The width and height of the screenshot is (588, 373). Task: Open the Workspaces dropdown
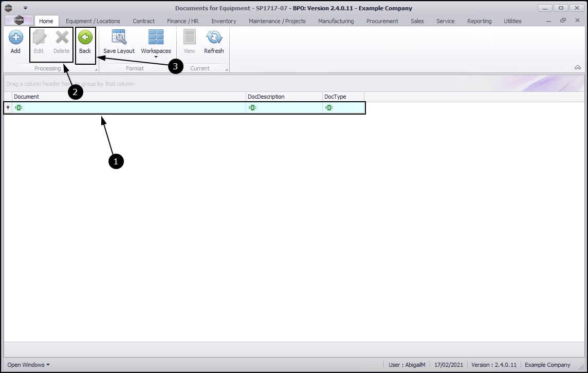(156, 44)
